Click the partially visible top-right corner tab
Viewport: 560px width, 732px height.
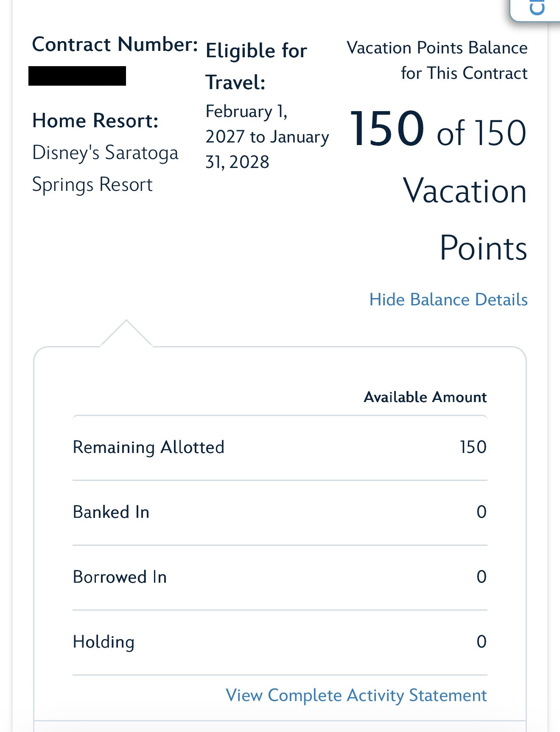pos(536,9)
